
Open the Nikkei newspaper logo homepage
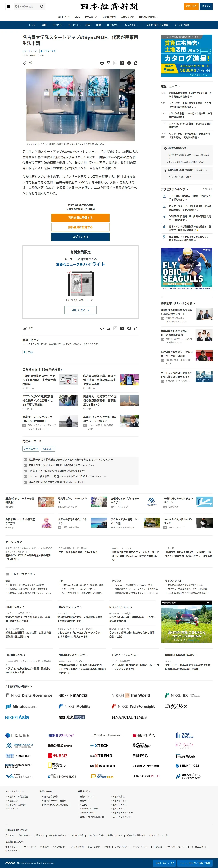[x=109, y=6]
